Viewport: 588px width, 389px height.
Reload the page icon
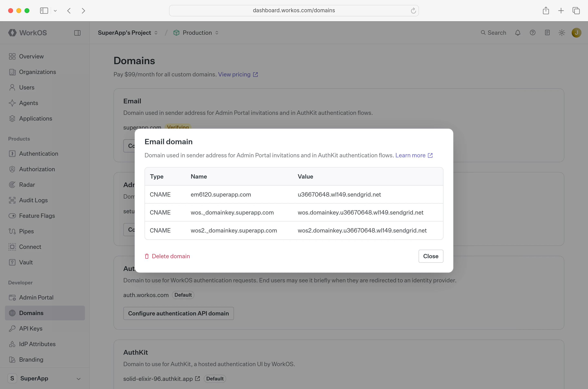(413, 11)
